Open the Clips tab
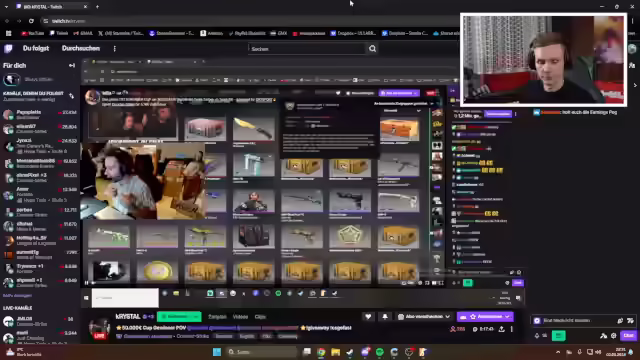This screenshot has height=360, width=640. pos(260,317)
